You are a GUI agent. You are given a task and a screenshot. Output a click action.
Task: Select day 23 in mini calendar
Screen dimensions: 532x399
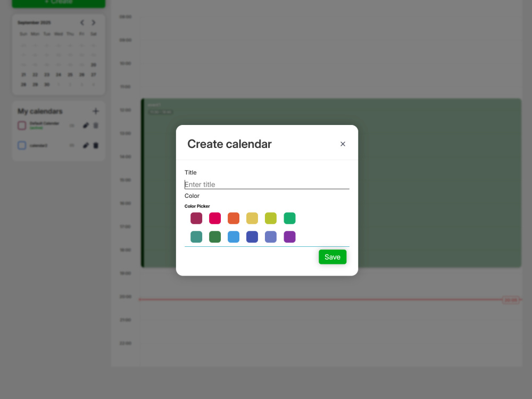pos(47,74)
